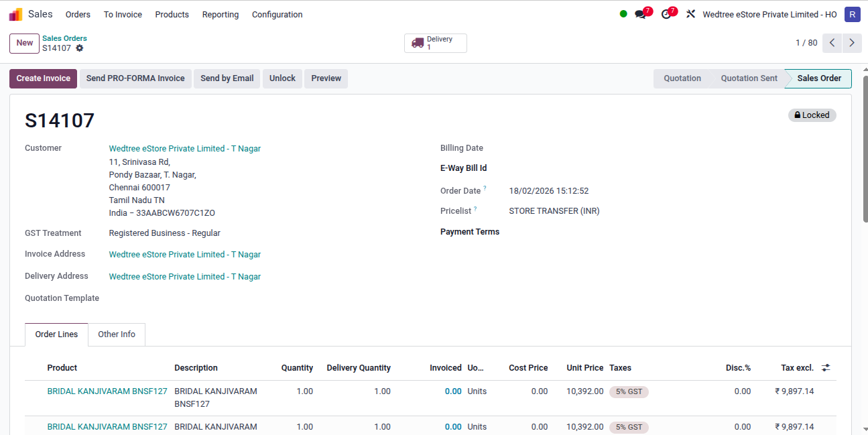Select the Order Lines tab
Viewport: 868px width, 435px height.
56,334
